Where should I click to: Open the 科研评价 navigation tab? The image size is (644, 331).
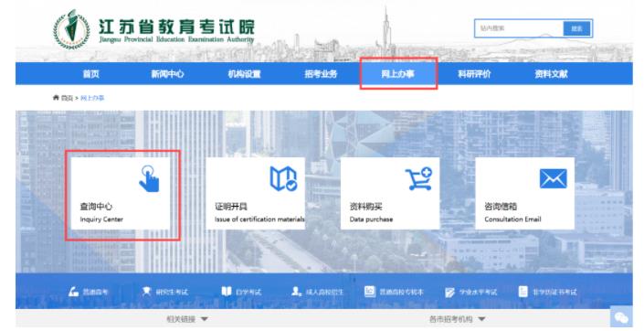pyautogui.click(x=474, y=74)
